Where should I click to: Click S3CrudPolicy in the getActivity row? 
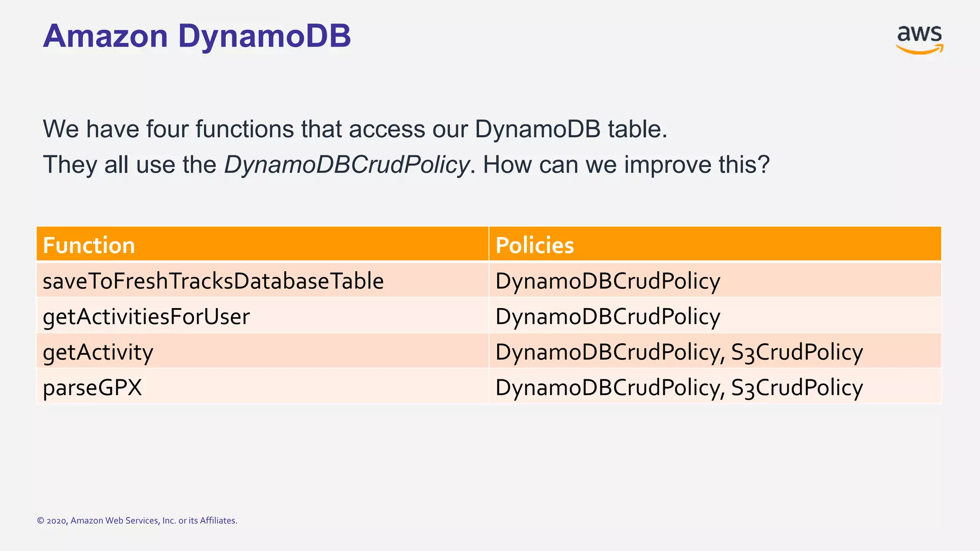point(797,352)
